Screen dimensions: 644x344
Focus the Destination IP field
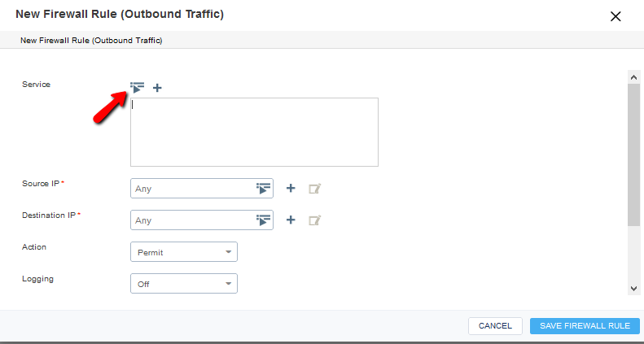[x=193, y=220]
